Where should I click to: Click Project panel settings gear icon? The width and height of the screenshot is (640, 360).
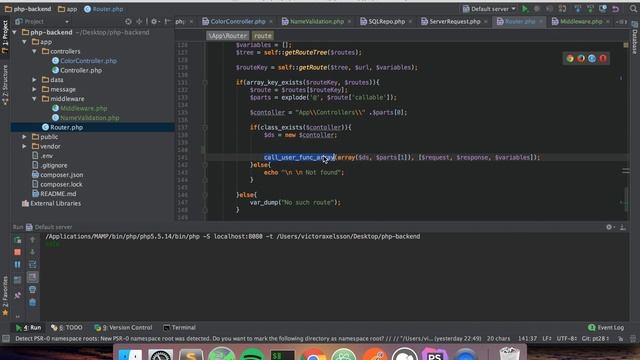click(154, 21)
